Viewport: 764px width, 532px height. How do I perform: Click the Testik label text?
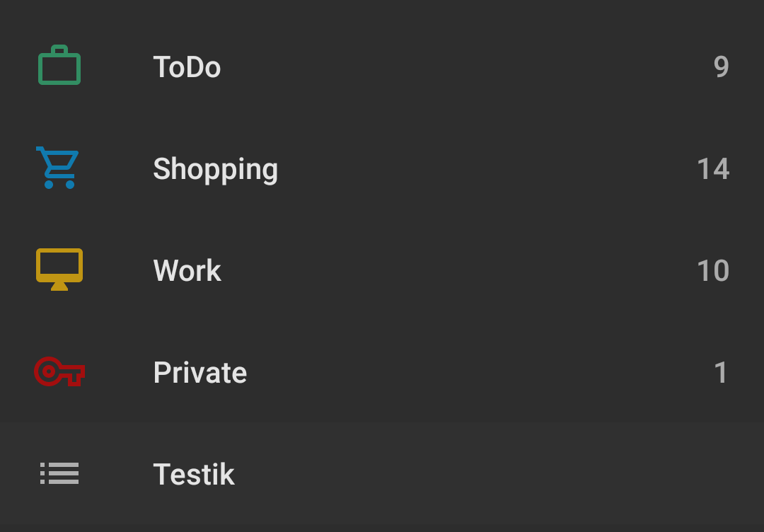click(194, 475)
